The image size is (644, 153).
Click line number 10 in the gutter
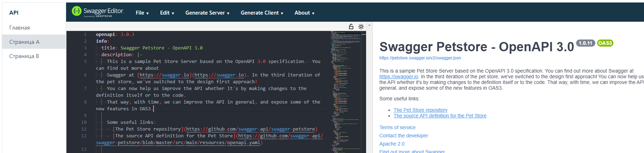(x=84, y=122)
